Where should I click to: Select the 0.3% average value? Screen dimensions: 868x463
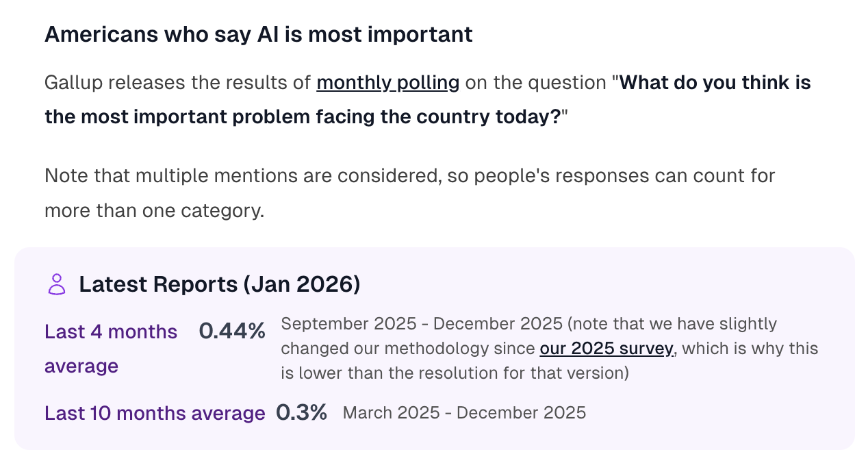click(x=301, y=413)
